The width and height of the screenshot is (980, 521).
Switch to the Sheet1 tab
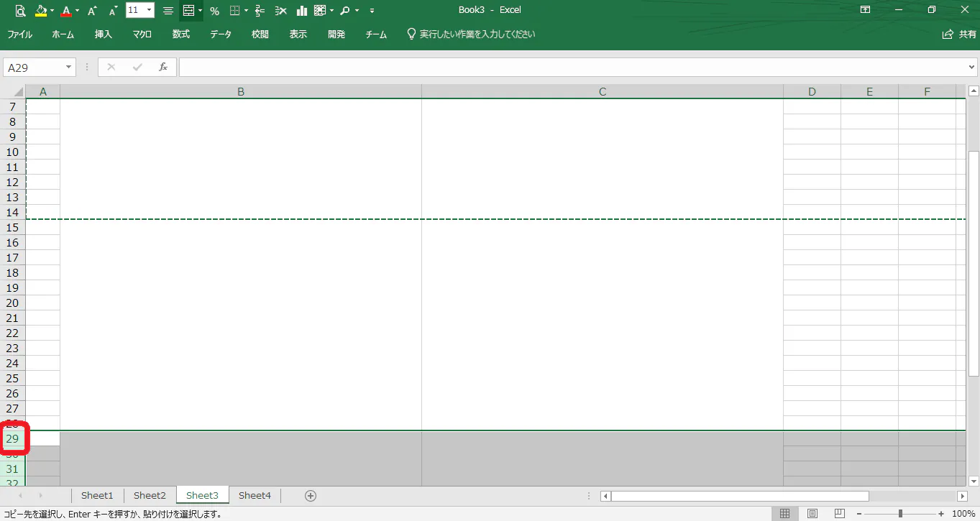tap(97, 496)
